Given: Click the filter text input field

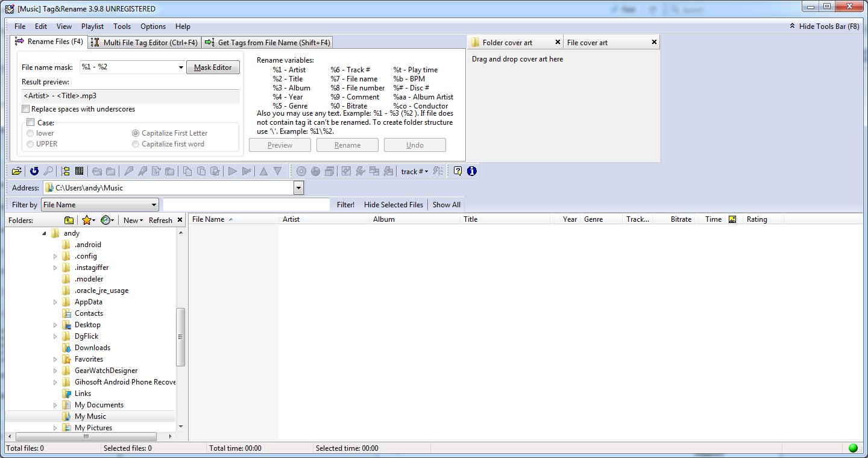Looking at the screenshot, I should click(247, 205).
